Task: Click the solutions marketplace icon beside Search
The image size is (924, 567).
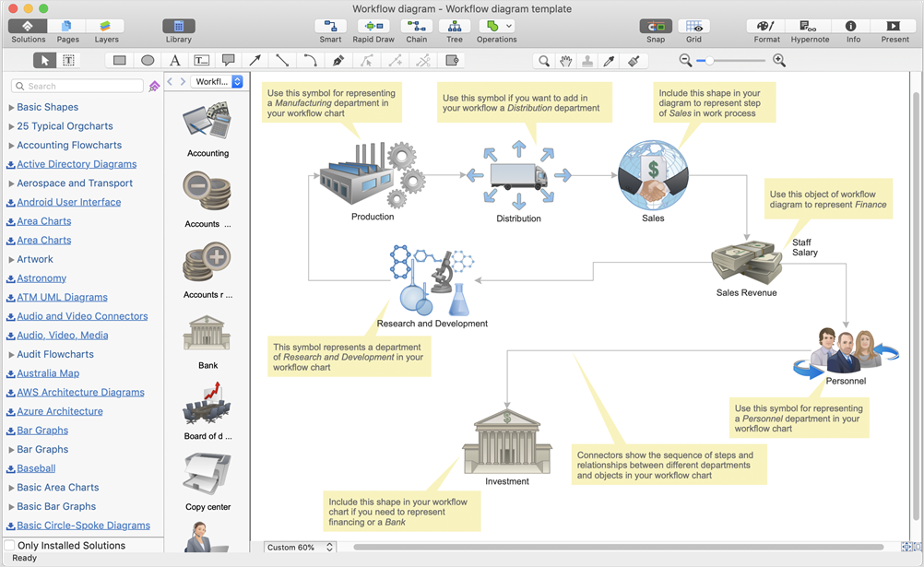Action: click(154, 86)
